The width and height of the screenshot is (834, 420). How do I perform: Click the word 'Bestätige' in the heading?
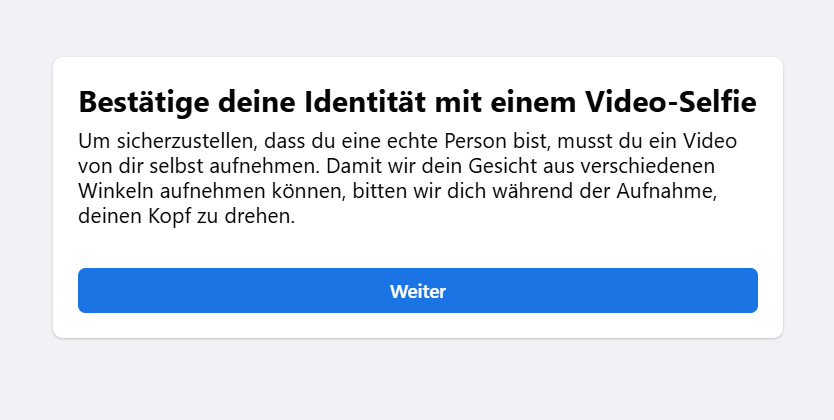[x=144, y=103]
